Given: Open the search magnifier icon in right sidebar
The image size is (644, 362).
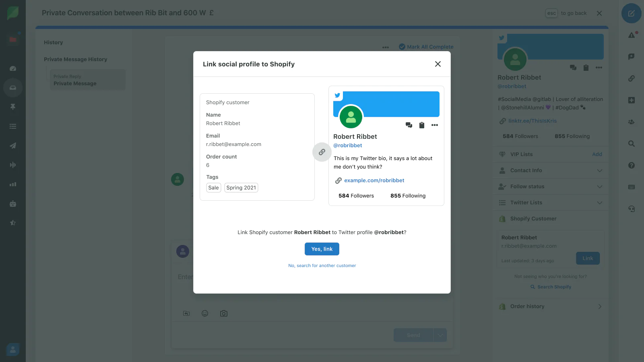Looking at the screenshot, I should (x=631, y=144).
